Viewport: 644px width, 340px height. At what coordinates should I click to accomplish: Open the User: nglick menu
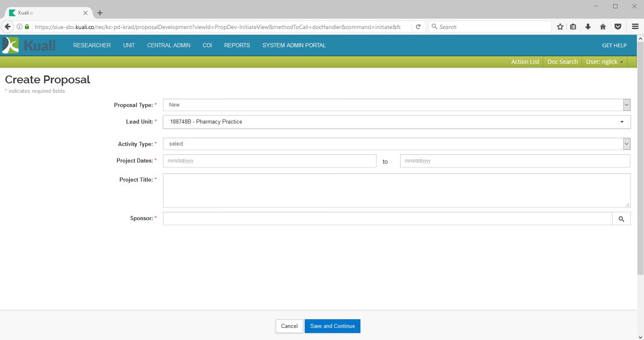pyautogui.click(x=604, y=62)
